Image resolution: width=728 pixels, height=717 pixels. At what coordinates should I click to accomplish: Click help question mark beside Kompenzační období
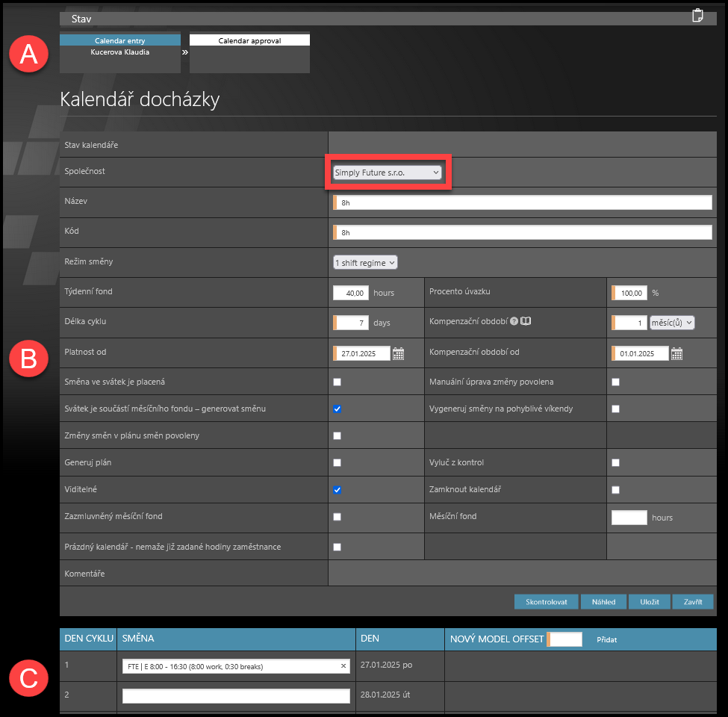(514, 322)
